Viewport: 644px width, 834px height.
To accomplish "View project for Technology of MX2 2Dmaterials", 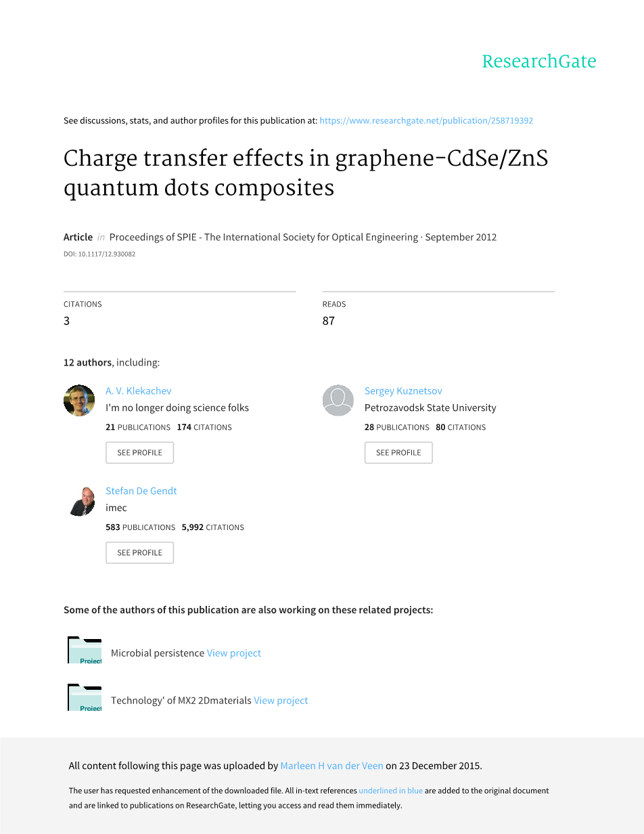I will (x=281, y=701).
